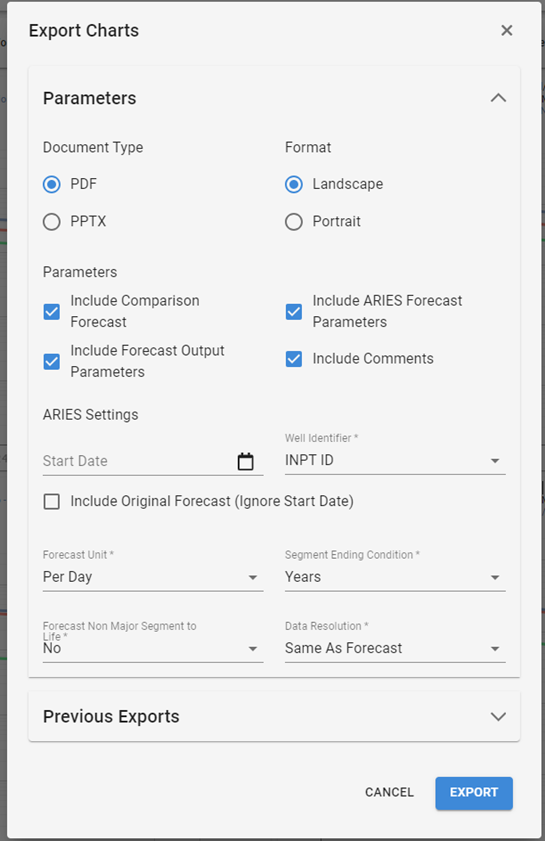Disable Include Comments checkbox
This screenshot has width=545, height=841.
(x=294, y=359)
